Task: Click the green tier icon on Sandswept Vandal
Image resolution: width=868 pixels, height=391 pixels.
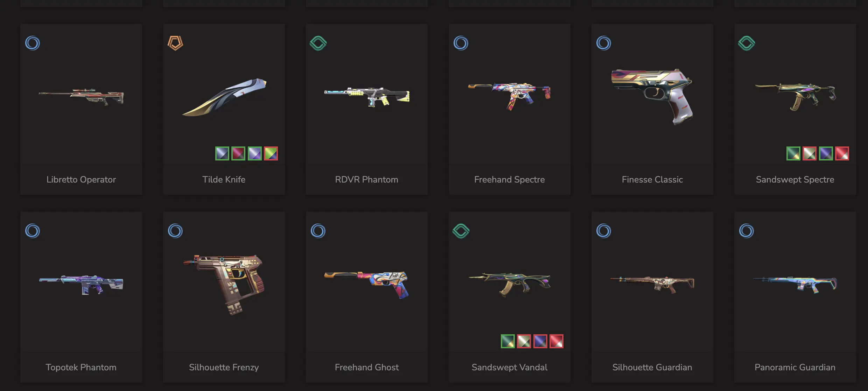Action: [461, 231]
